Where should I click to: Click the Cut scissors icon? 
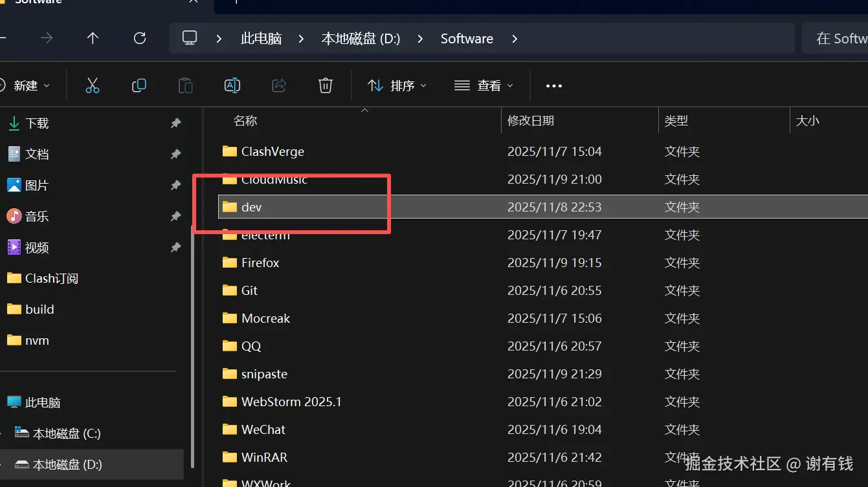pyautogui.click(x=93, y=85)
